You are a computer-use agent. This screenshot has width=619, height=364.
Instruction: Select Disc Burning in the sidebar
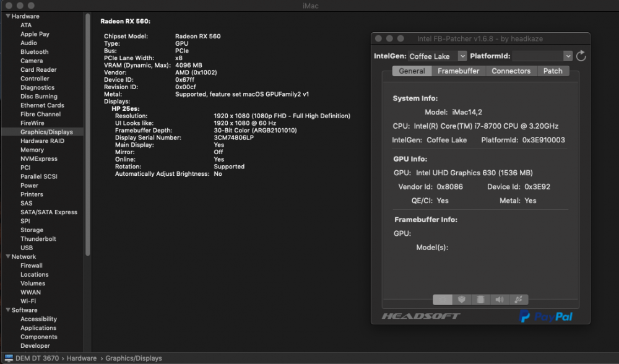(38, 97)
